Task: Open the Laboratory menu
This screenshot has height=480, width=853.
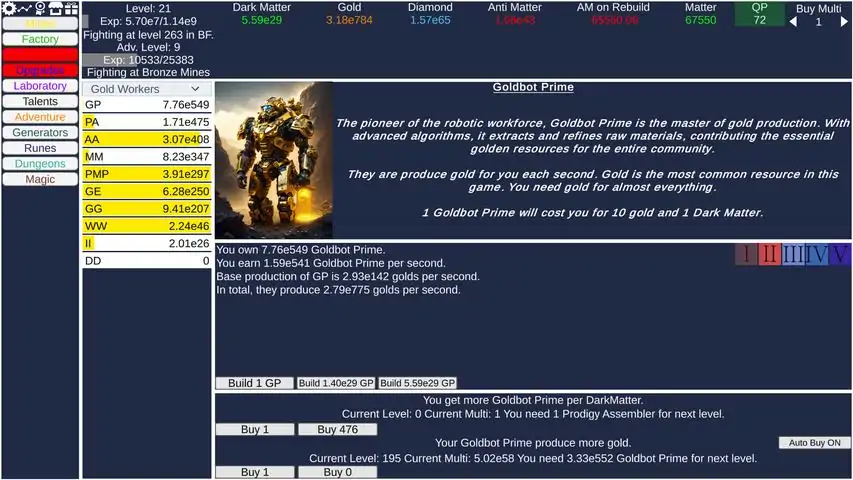Action: (40, 86)
